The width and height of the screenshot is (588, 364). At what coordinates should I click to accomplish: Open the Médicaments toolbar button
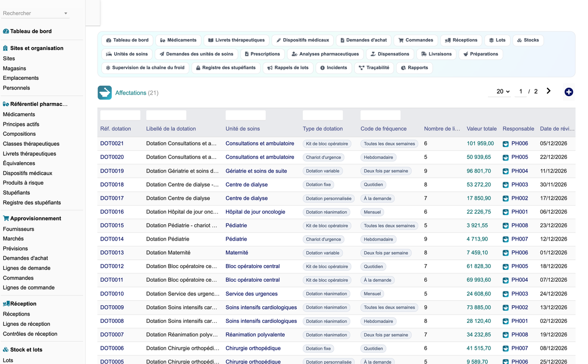(178, 40)
